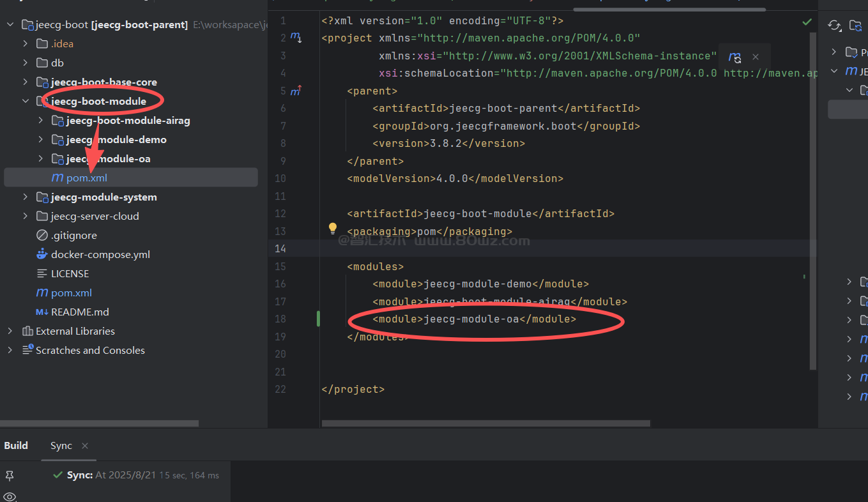Viewport: 868px width, 502px height.
Task: Click the README.md markdown icon
Action: coord(42,312)
